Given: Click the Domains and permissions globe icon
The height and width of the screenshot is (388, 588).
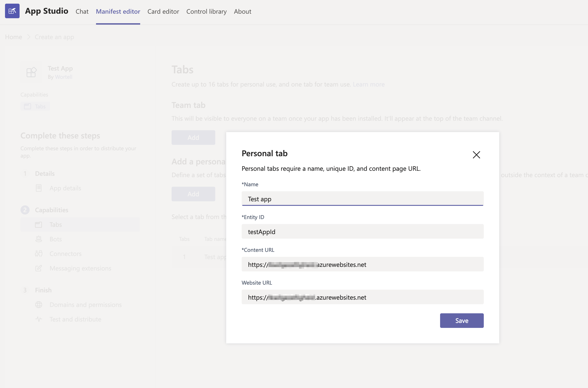Looking at the screenshot, I should 39,305.
